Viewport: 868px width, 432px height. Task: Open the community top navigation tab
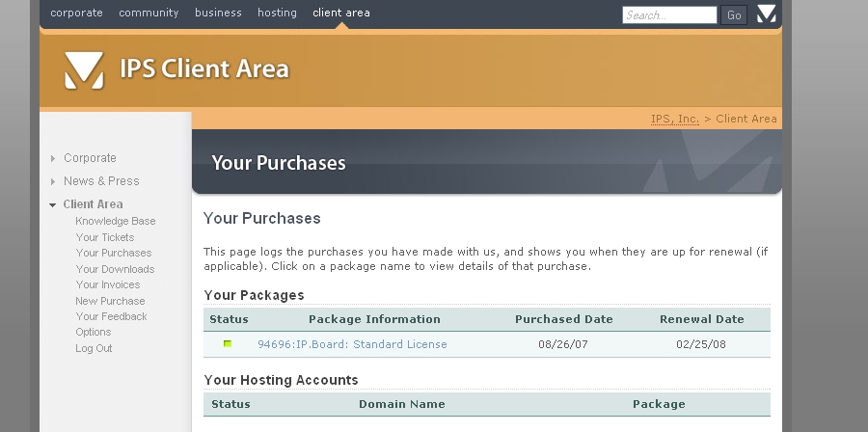pyautogui.click(x=149, y=13)
